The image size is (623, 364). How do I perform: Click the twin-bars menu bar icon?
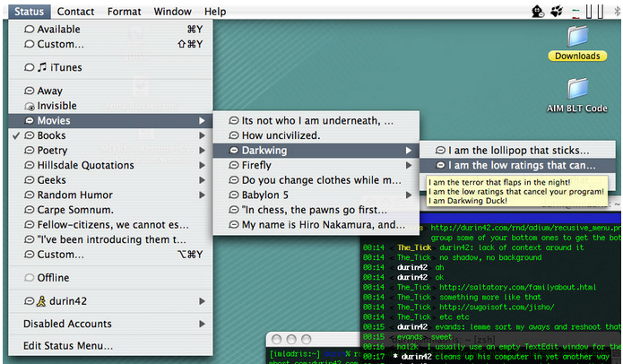click(594, 11)
